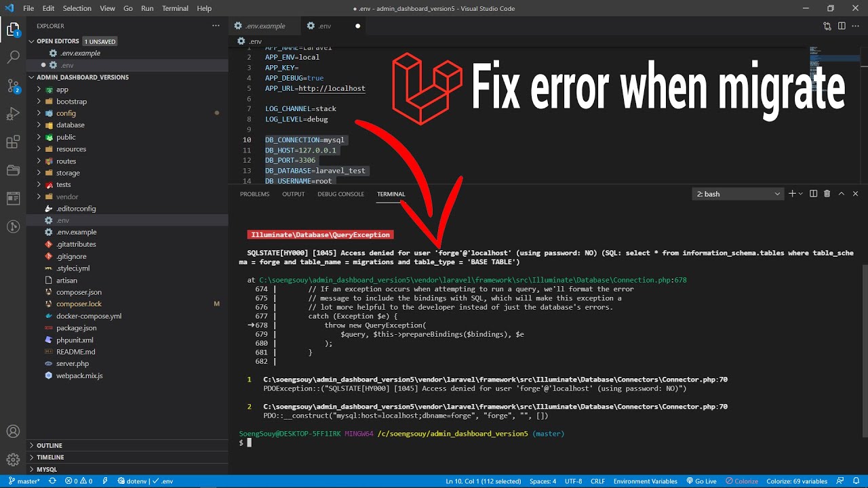Open the Accounts icon in activity bar
This screenshot has width=868, height=488.
(x=13, y=431)
